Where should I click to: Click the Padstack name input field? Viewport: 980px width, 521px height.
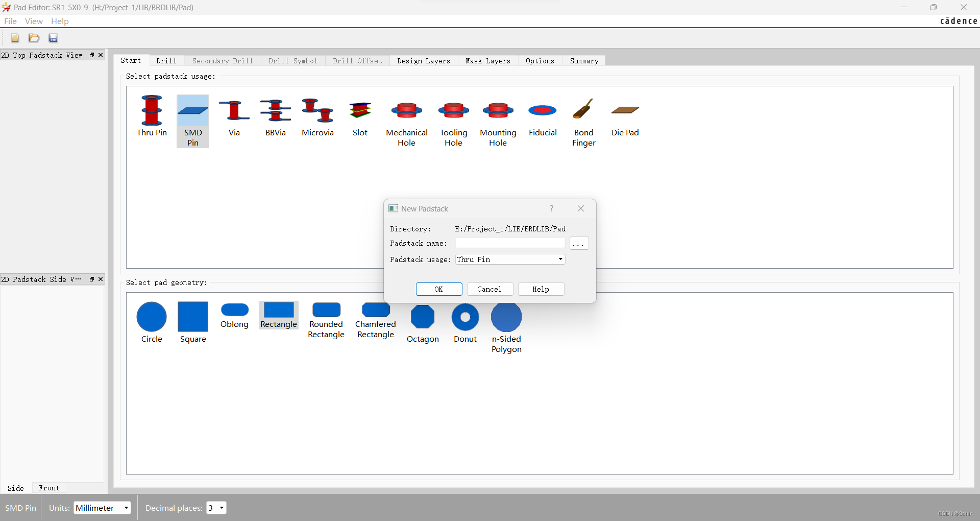click(510, 243)
